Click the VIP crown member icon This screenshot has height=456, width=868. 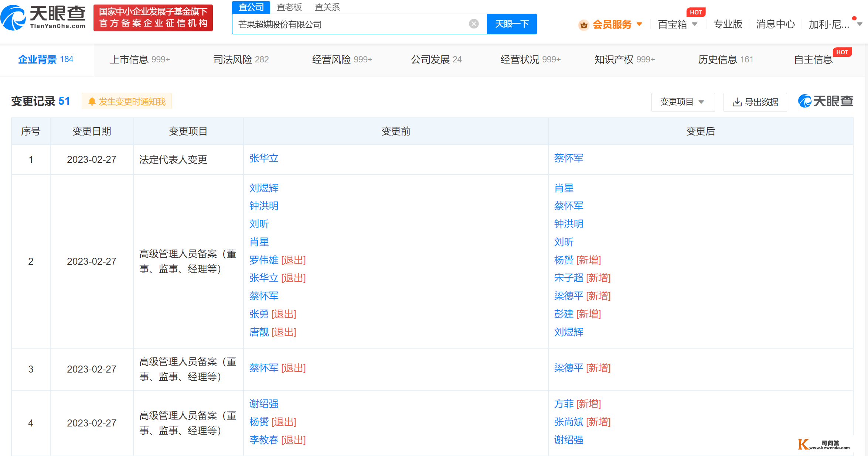(583, 25)
